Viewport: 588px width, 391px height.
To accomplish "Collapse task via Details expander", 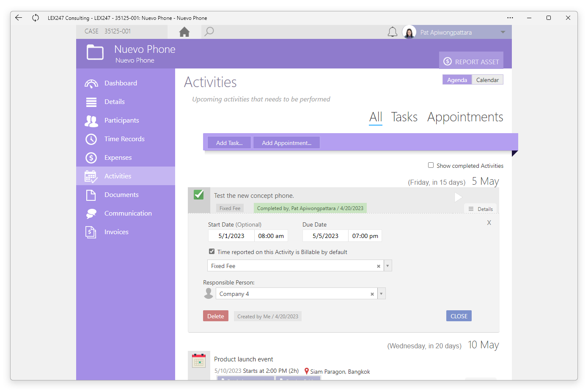I will [x=481, y=209].
